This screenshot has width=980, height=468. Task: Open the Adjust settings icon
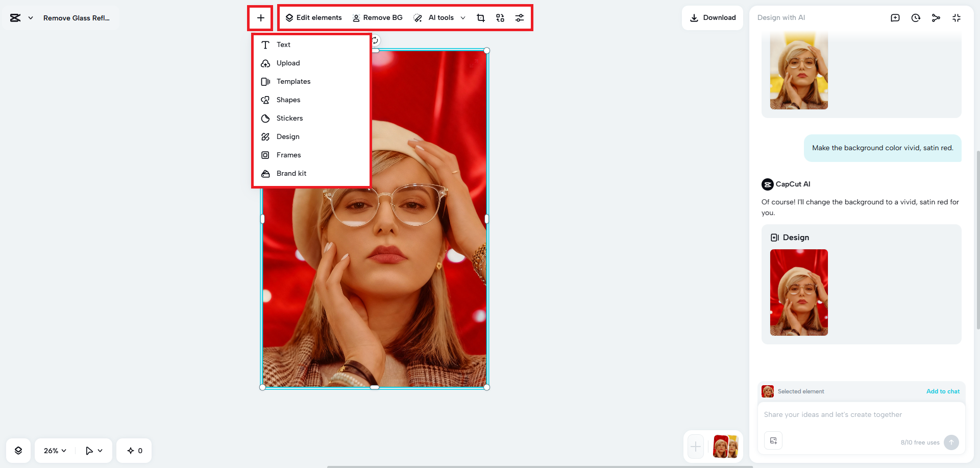point(519,17)
